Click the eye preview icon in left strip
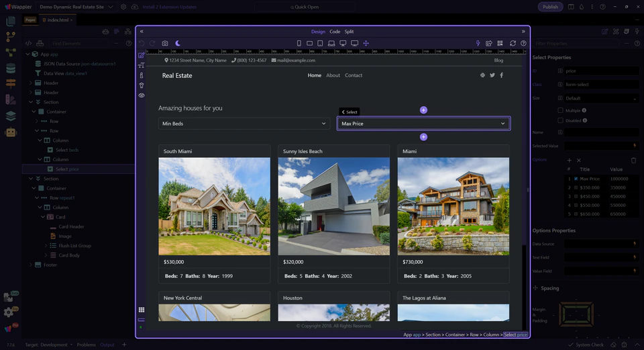The width and height of the screenshot is (644, 350). [x=142, y=95]
